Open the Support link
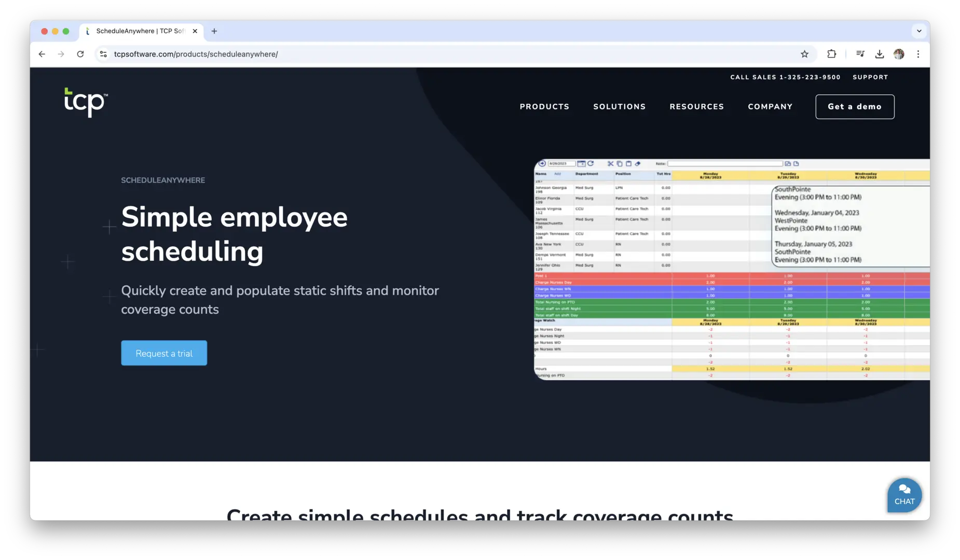Image resolution: width=960 pixels, height=560 pixels. (x=870, y=77)
